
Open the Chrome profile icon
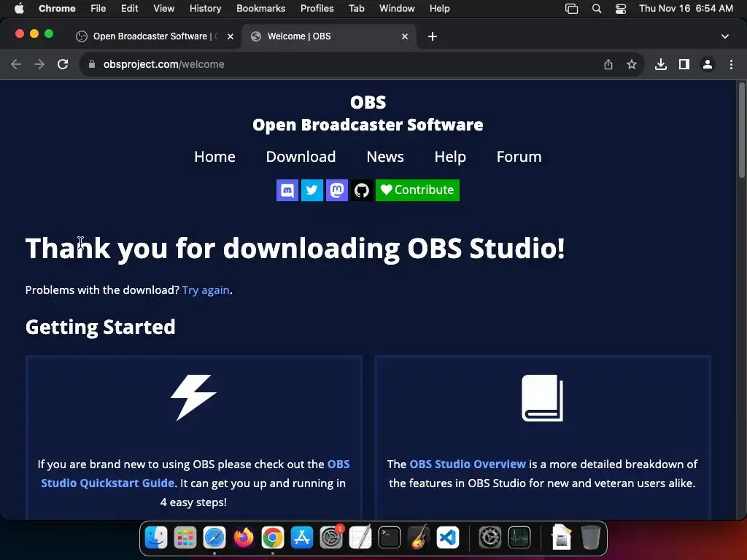pyautogui.click(x=708, y=64)
